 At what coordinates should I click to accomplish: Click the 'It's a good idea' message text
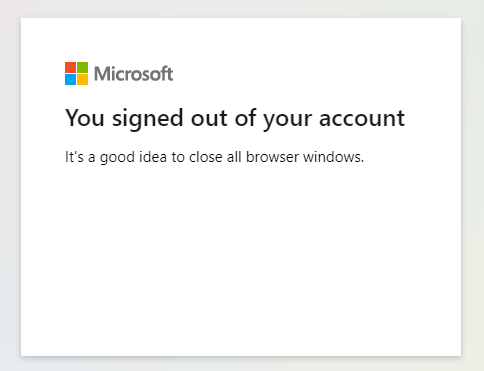point(215,157)
